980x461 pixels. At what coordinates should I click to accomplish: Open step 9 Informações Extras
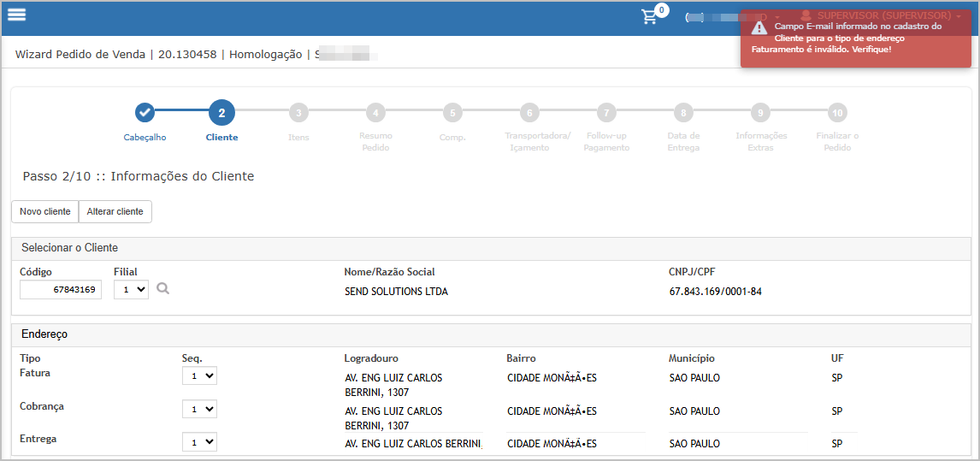point(760,112)
